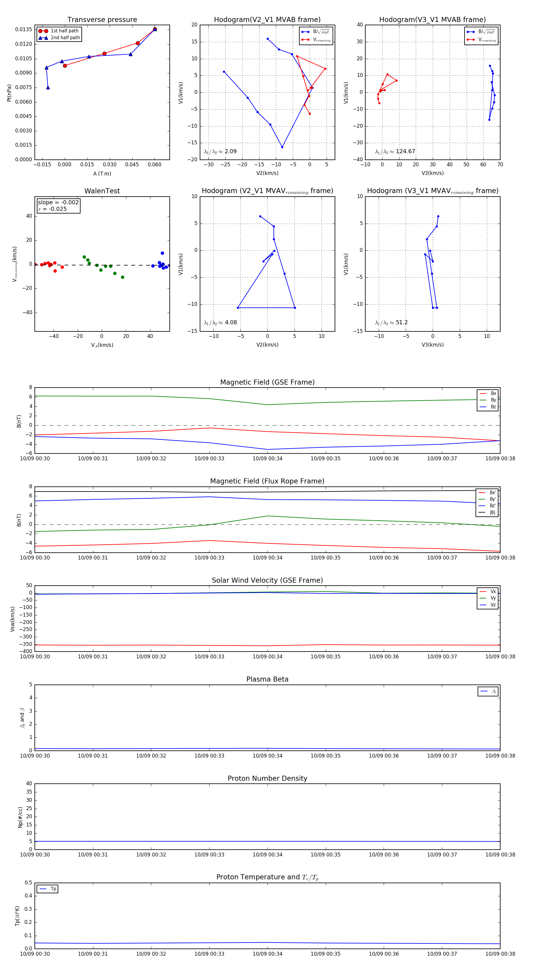The width and height of the screenshot is (535, 980).
Task: Click the '0.0135' tick on Transverse pressure axis
Action: point(23,29)
